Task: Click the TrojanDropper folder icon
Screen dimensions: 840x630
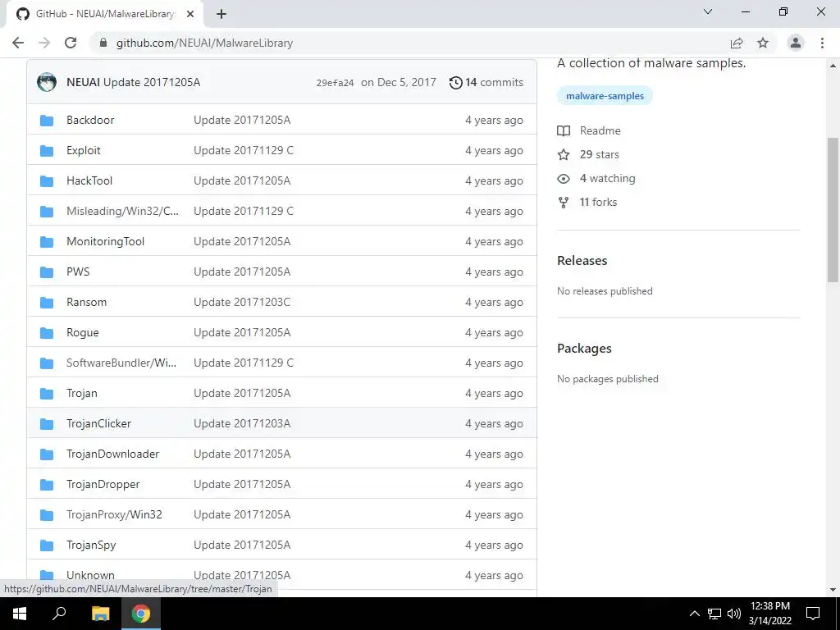Action: click(47, 485)
